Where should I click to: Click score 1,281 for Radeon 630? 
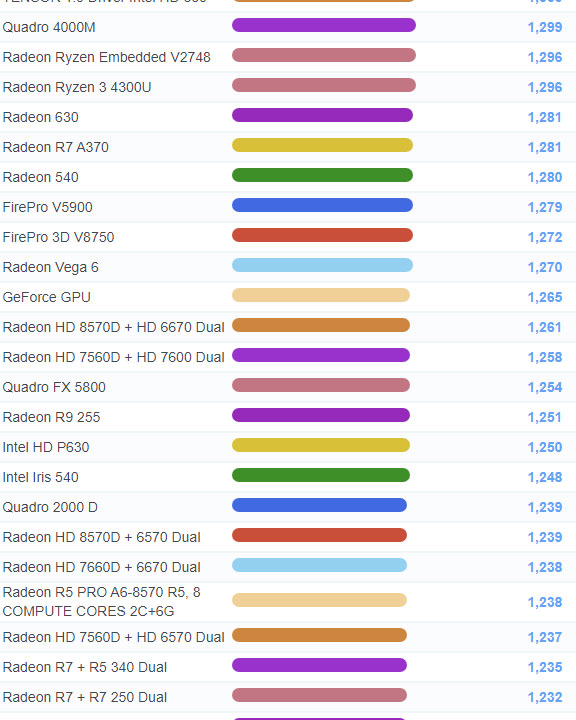(545, 118)
